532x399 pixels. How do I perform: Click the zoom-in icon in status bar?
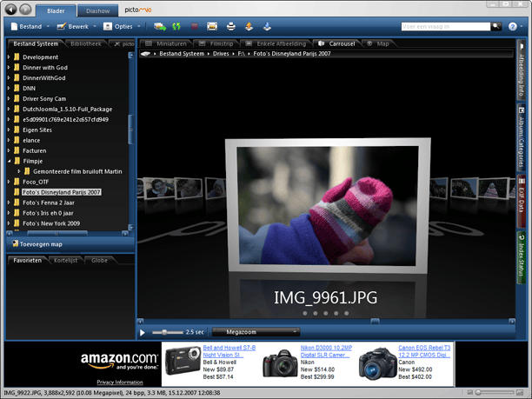[x=520, y=393]
